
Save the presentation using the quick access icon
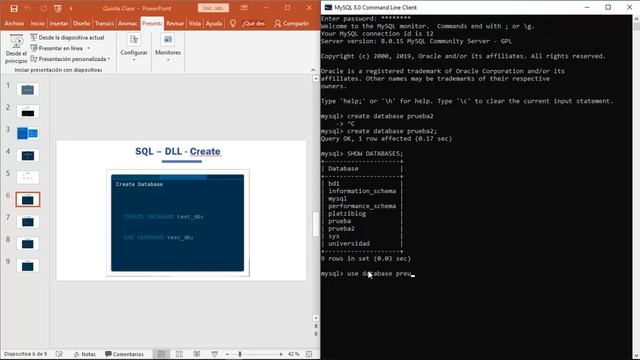point(14,8)
